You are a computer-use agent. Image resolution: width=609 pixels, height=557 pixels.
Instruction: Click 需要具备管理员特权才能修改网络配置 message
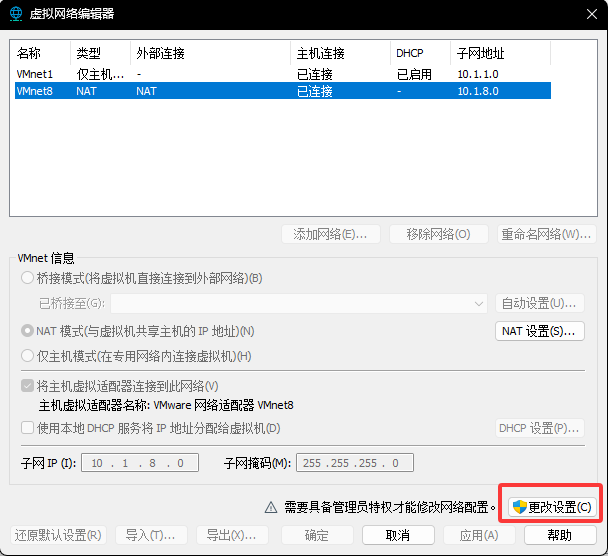point(390,507)
